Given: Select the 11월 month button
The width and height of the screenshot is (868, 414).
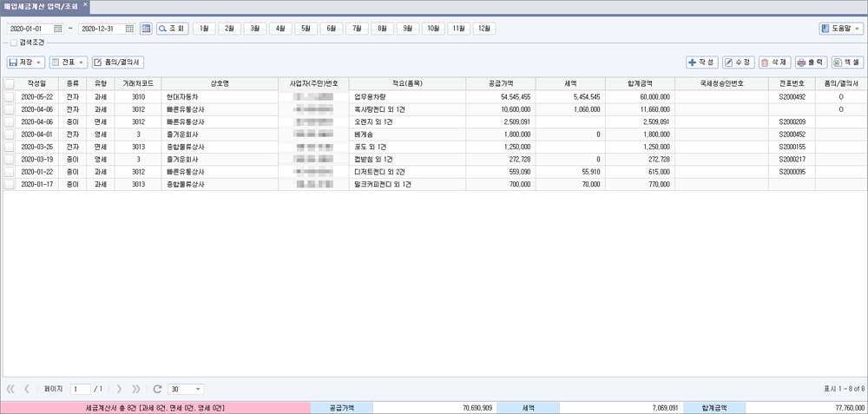Looking at the screenshot, I should pos(459,29).
